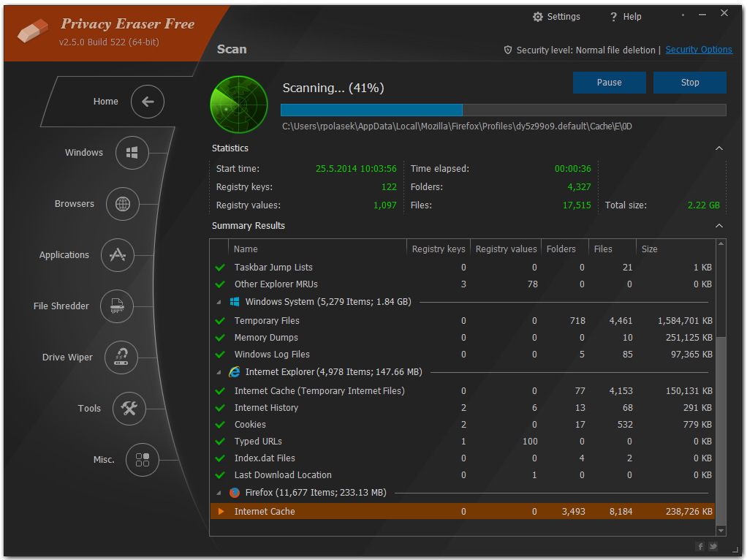Collapse the Internet Explorer group

pyautogui.click(x=219, y=372)
